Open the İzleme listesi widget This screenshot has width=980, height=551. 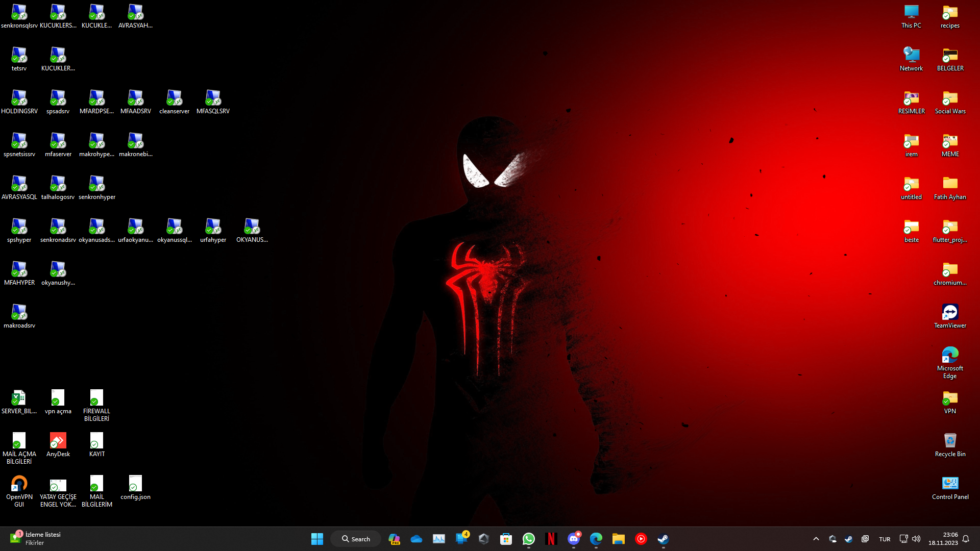(35, 538)
